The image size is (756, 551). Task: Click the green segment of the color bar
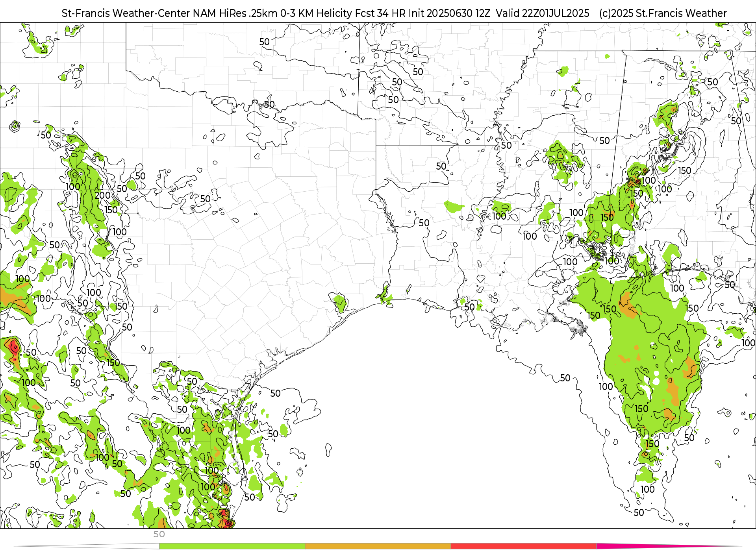(232, 546)
